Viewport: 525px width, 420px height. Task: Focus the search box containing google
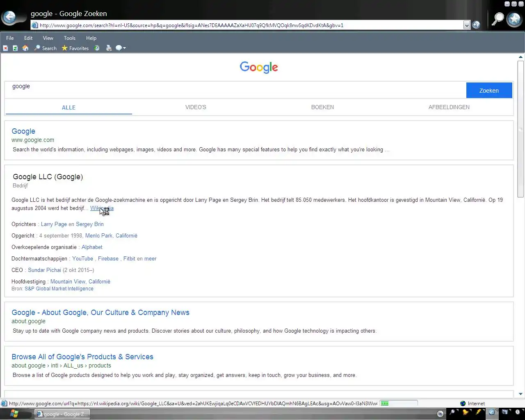click(x=235, y=90)
